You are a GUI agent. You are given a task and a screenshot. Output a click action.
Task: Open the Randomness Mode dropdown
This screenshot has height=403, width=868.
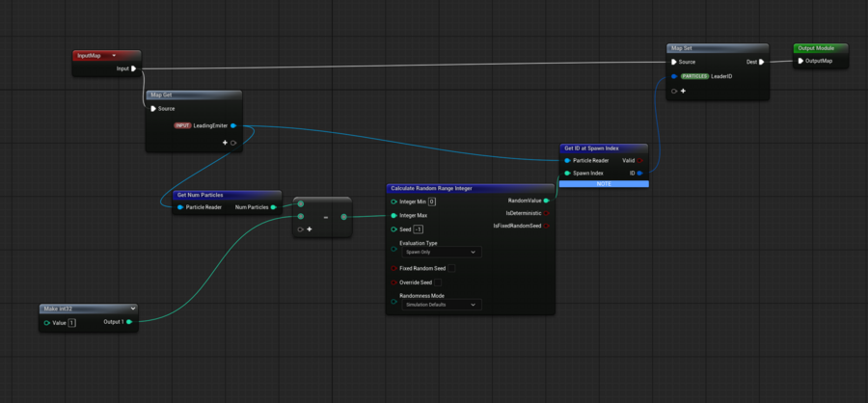click(441, 305)
